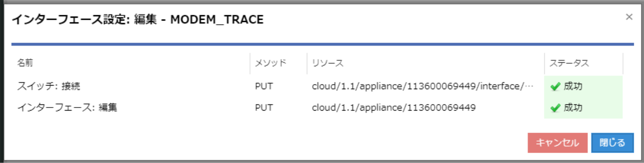The image size is (644, 163).
Task: Select the メソッド column header
Action: coord(270,63)
